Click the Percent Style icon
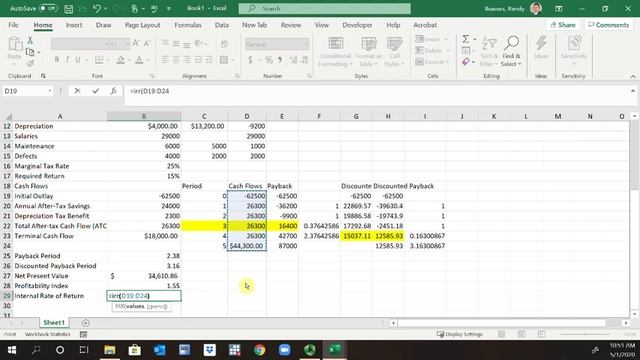The height and width of the screenshot is (360, 640). pos(269,60)
